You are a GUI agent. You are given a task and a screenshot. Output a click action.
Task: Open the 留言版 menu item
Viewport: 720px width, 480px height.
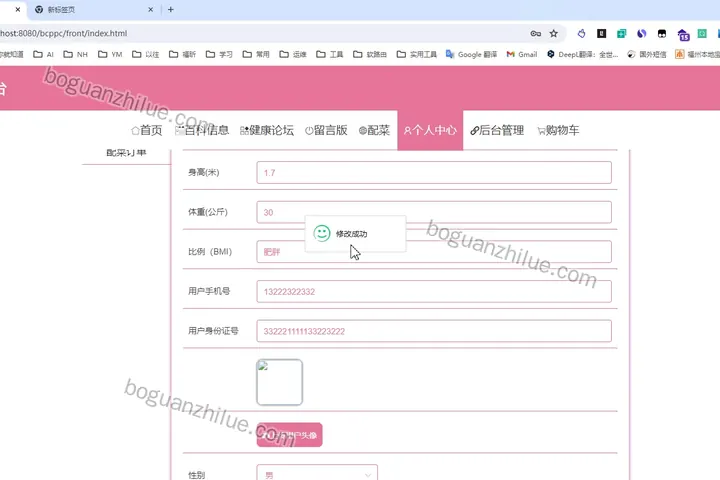(326, 130)
